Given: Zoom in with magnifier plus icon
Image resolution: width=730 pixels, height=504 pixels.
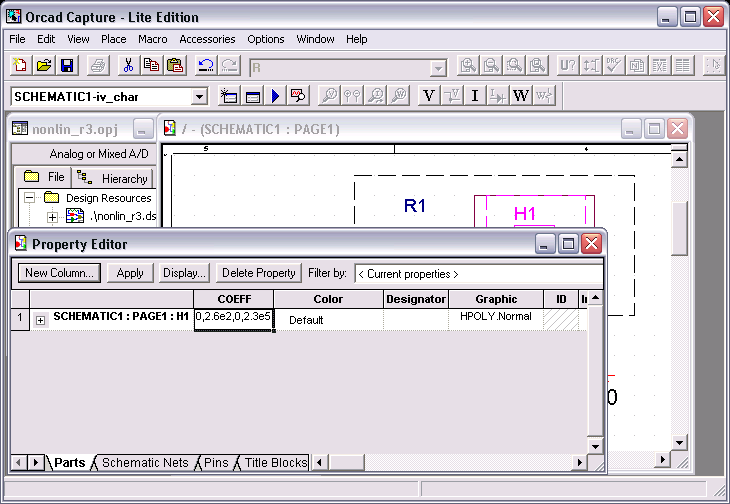Looking at the screenshot, I should (x=468, y=66).
